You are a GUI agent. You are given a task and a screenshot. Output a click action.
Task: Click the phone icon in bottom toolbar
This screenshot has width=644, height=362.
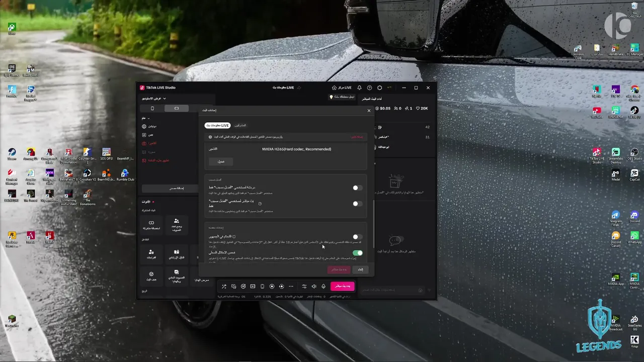262,286
